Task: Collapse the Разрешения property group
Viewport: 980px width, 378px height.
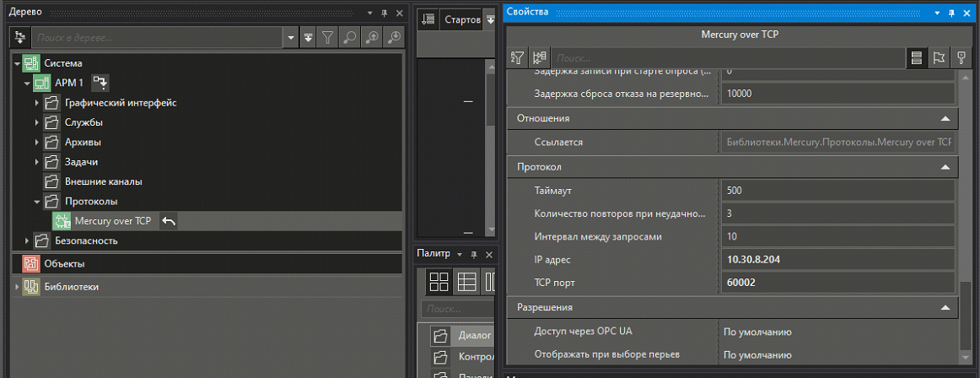Action: tap(945, 307)
